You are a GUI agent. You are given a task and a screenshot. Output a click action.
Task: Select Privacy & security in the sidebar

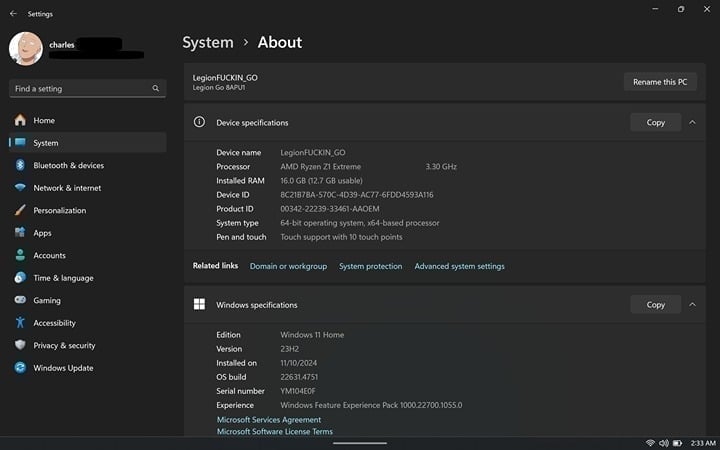point(64,345)
